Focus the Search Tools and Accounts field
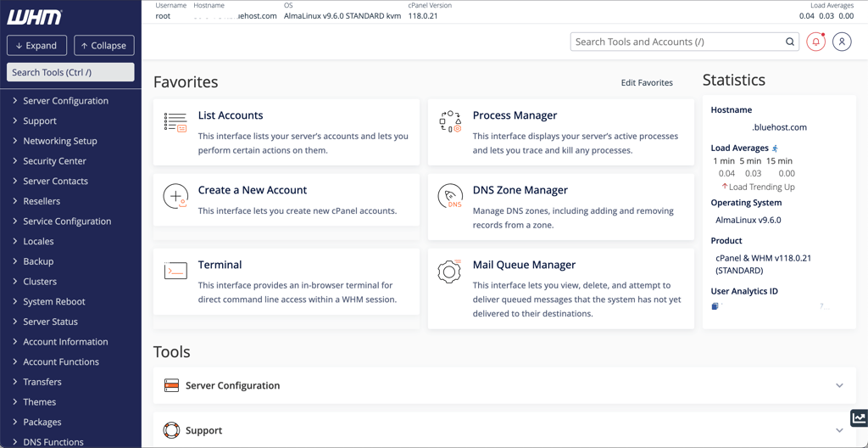Screen dimensions: 868x448 [685, 42]
